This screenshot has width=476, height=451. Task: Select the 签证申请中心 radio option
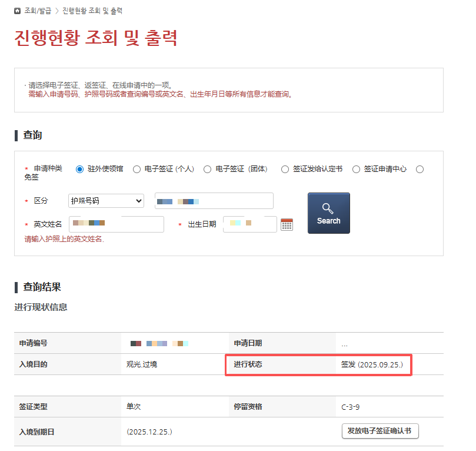tap(356, 169)
